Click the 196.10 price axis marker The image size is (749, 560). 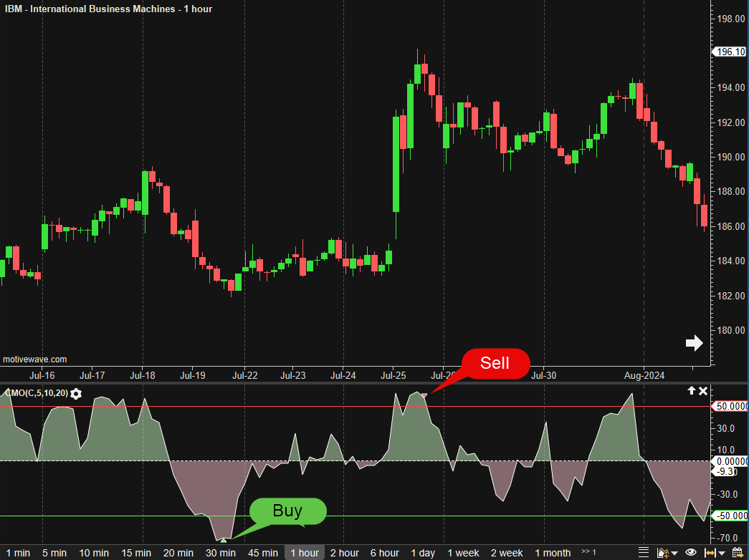[729, 52]
